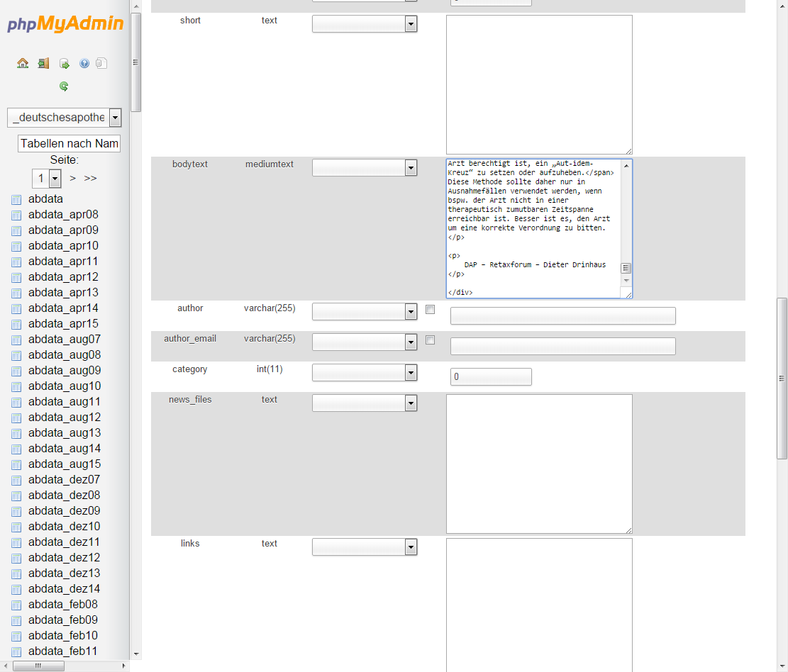This screenshot has height=672, width=788.
Task: Go to next table page with >
Action: click(72, 179)
